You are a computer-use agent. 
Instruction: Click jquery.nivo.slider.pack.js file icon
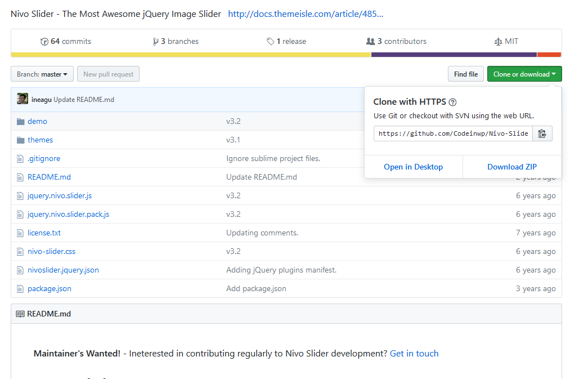click(20, 214)
